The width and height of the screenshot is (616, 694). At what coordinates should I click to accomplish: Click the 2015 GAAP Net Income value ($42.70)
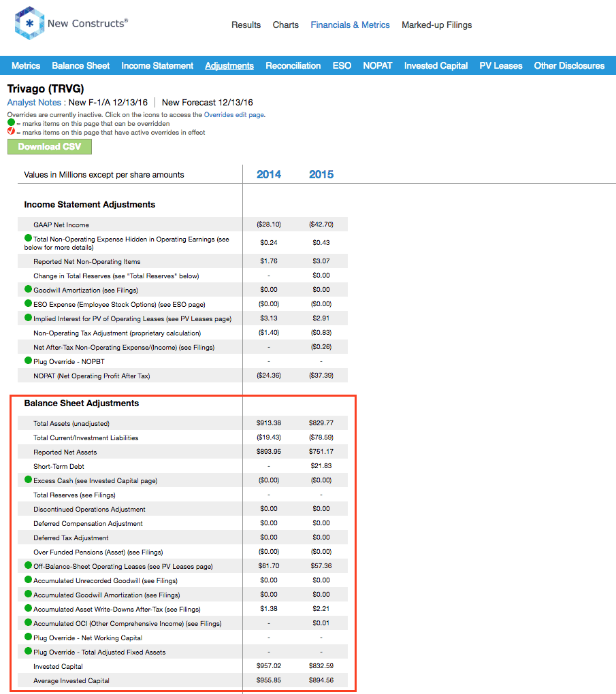(x=321, y=225)
